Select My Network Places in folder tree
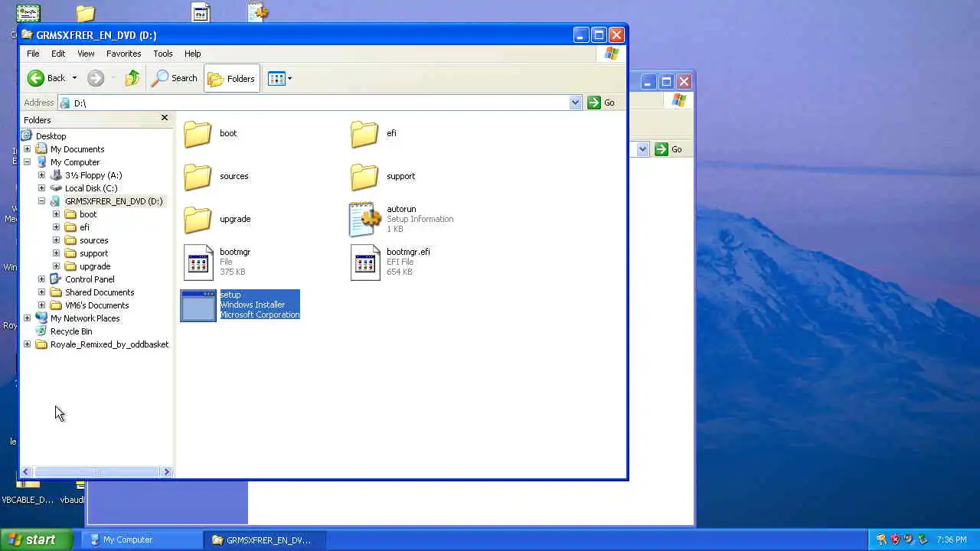The width and height of the screenshot is (980, 551). (85, 318)
